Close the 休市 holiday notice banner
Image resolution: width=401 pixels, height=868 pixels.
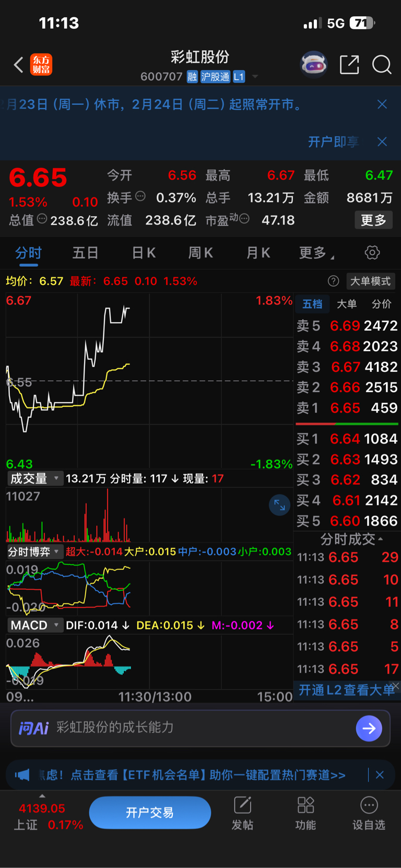[382, 104]
